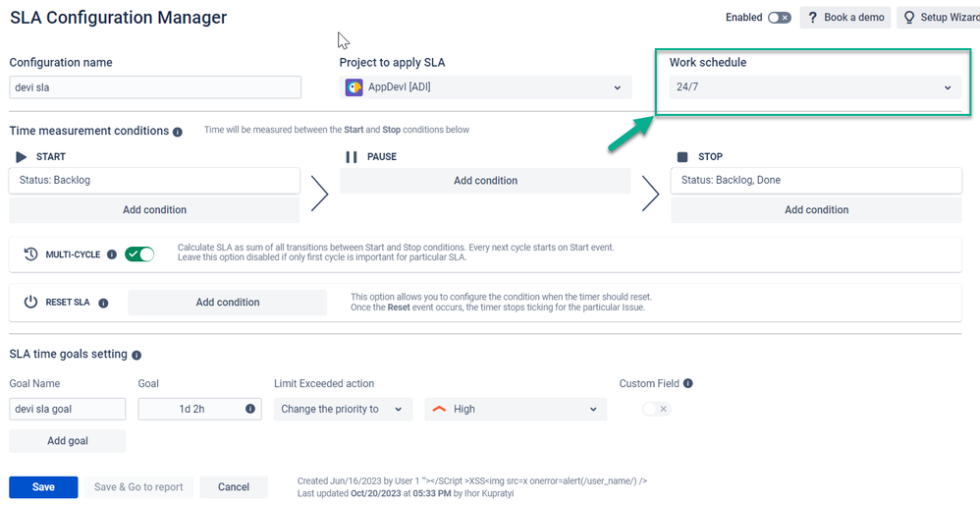Expand the Project to apply SLA dropdown
The height and width of the screenshot is (505, 980).
point(486,87)
